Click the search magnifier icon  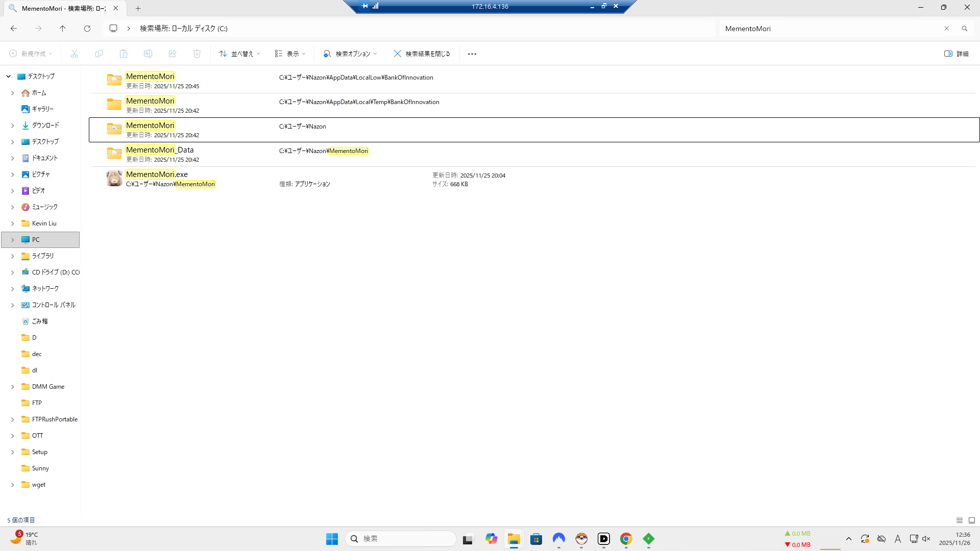[x=964, y=29]
